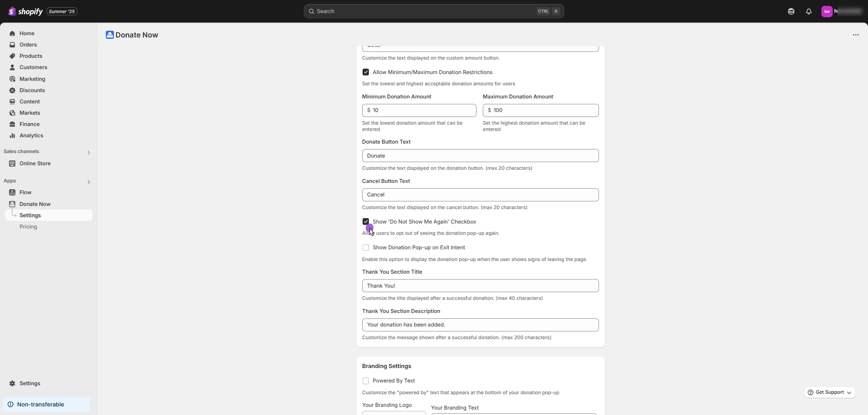Viewport: 868px width, 415px height.
Task: Click the store account avatar
Action: [x=827, y=11]
